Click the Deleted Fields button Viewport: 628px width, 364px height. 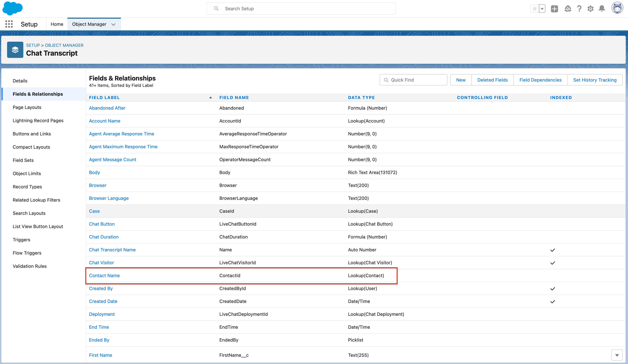click(x=492, y=80)
